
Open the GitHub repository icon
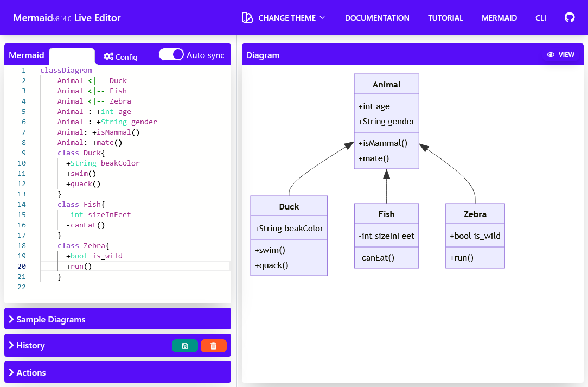pos(569,17)
